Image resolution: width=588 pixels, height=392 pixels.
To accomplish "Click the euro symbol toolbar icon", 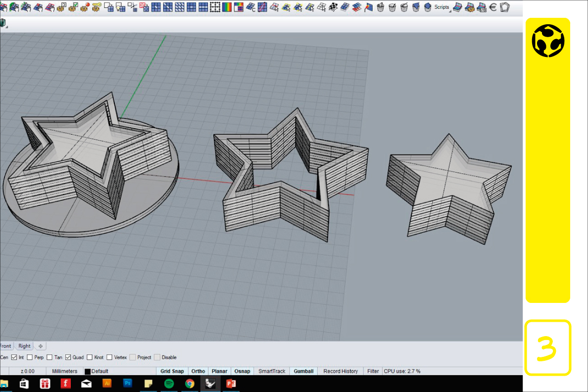I will 492,7.
